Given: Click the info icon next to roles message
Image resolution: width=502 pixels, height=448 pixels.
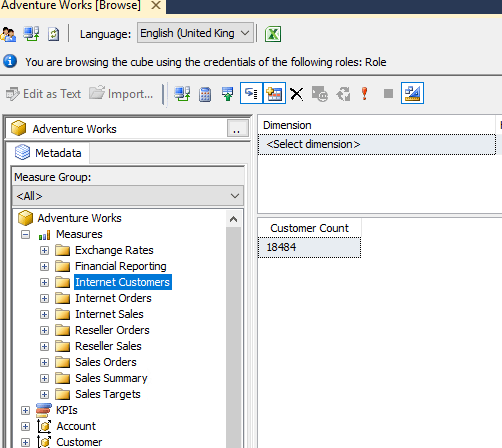Looking at the screenshot, I should pos(10,62).
